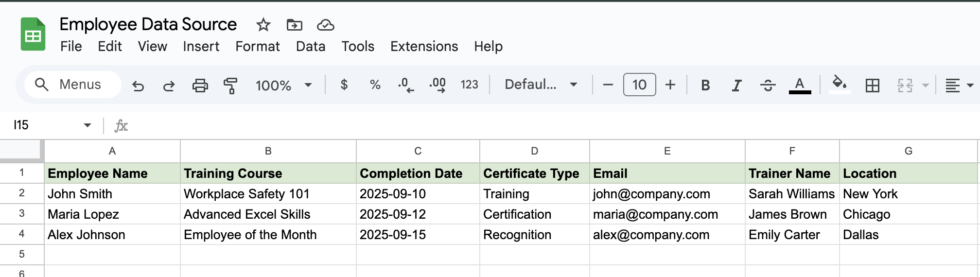The width and height of the screenshot is (980, 277).
Task: Format as currency with dollar icon
Action: coord(344,85)
